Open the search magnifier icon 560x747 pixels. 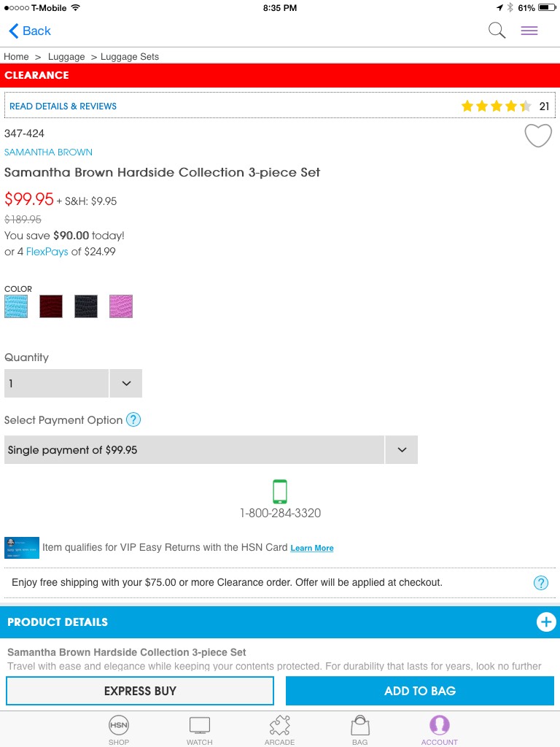[497, 31]
